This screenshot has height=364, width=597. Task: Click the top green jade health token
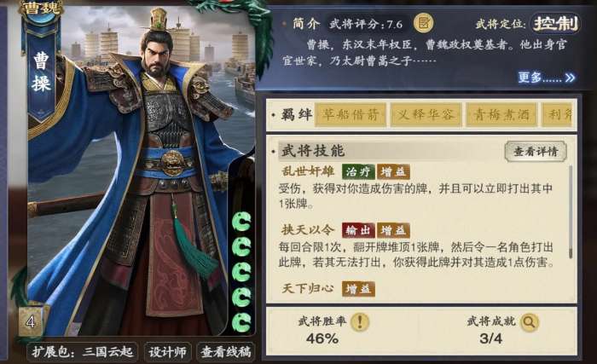(241, 222)
